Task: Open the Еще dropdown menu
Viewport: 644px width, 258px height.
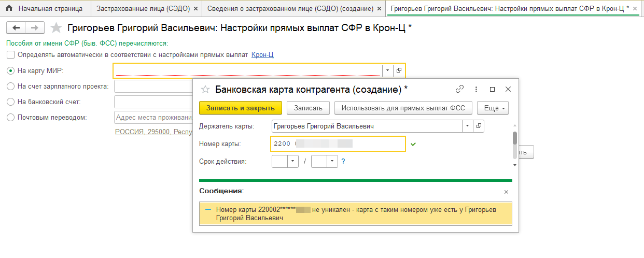Action: tap(493, 108)
